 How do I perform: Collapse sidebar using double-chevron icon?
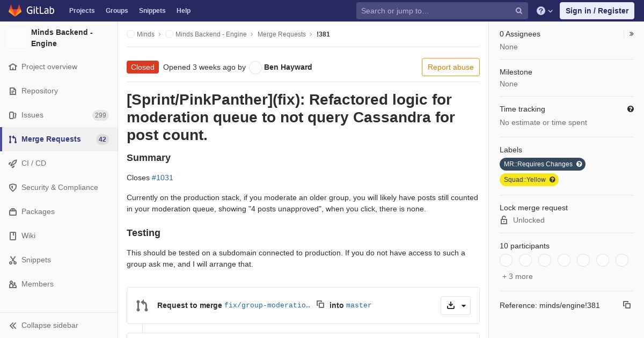pos(13,326)
